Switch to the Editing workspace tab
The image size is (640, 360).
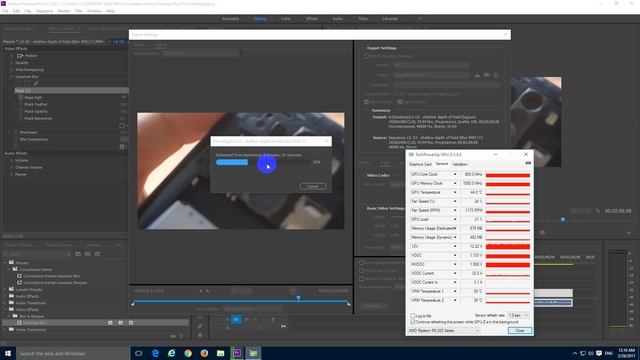260,19
